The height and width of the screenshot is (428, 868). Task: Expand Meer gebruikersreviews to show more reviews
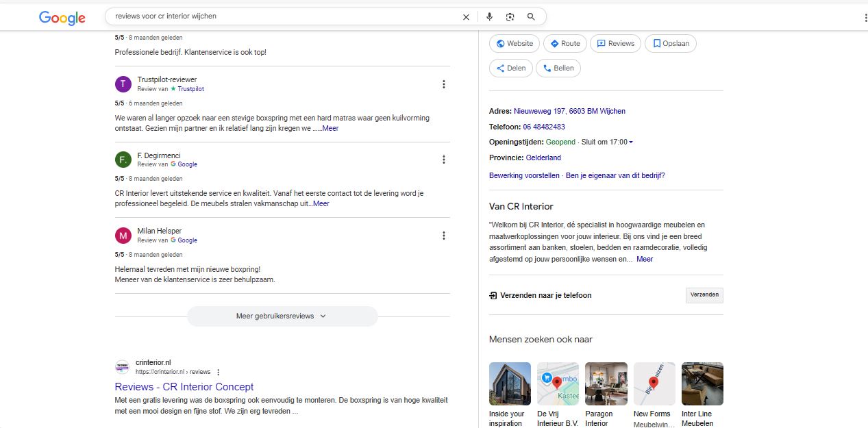tap(282, 316)
